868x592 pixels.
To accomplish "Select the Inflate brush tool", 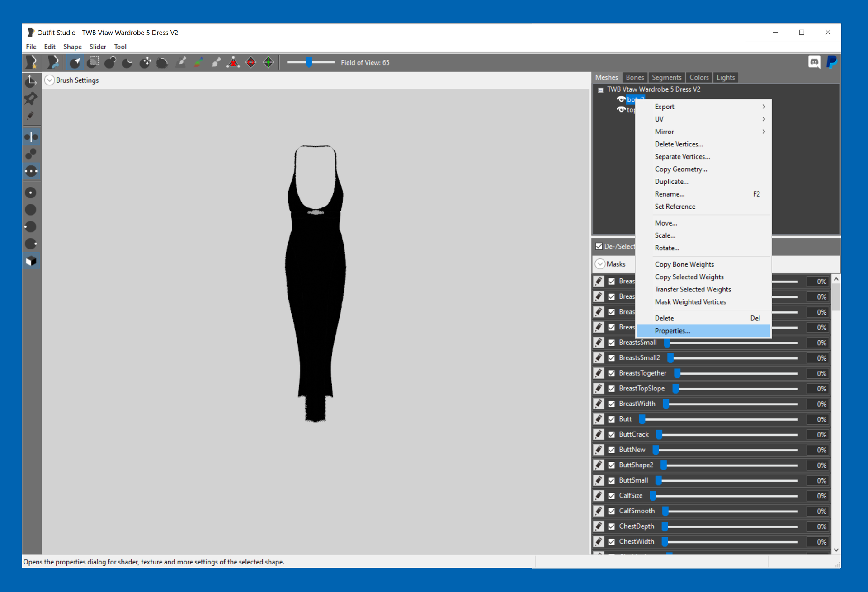I will [x=110, y=62].
